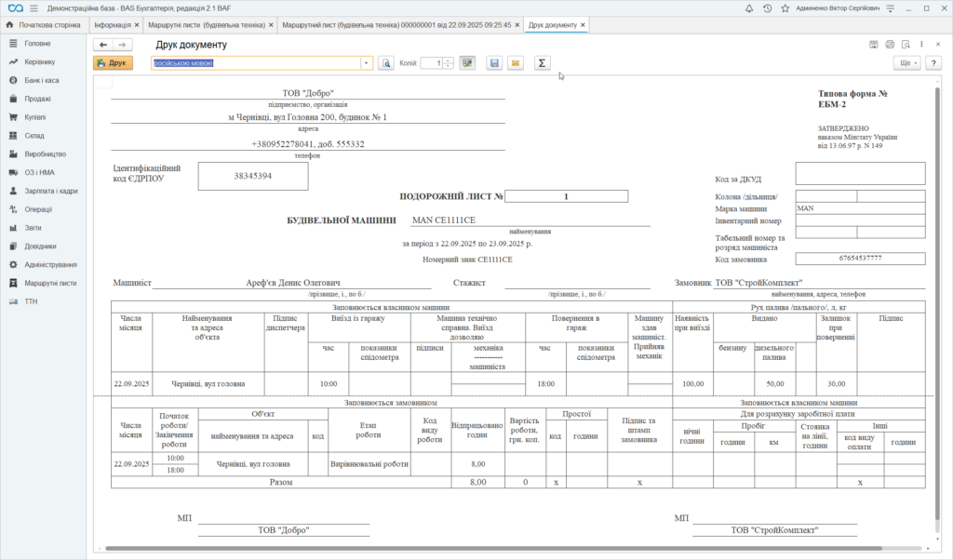This screenshot has width=953, height=560.
Task: Switch to Початкова сторінка tab
Action: click(x=43, y=25)
